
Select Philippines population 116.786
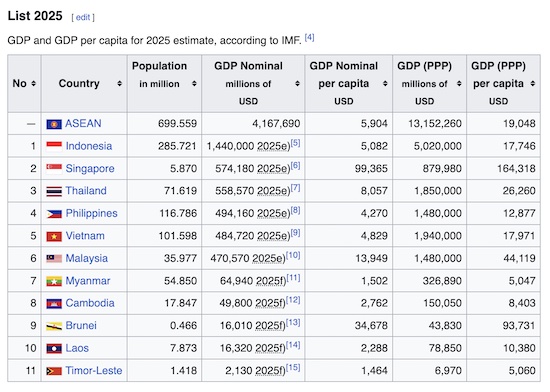(178, 213)
